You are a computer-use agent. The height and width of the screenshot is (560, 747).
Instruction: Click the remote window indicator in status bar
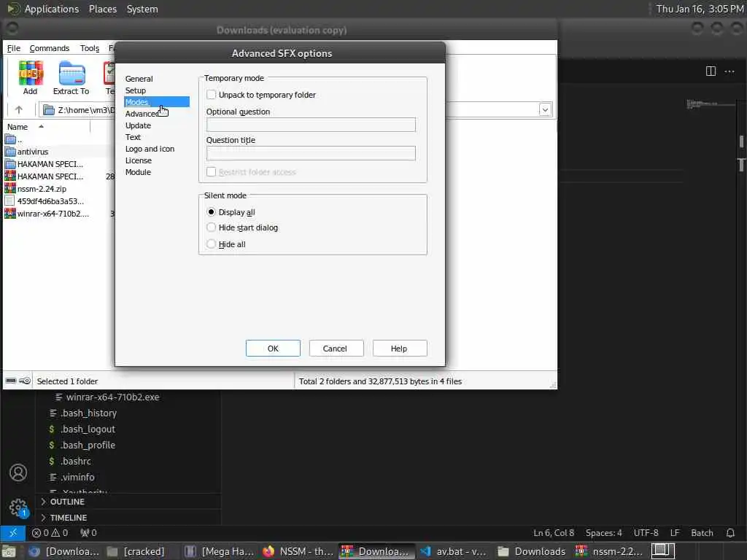pyautogui.click(x=13, y=533)
